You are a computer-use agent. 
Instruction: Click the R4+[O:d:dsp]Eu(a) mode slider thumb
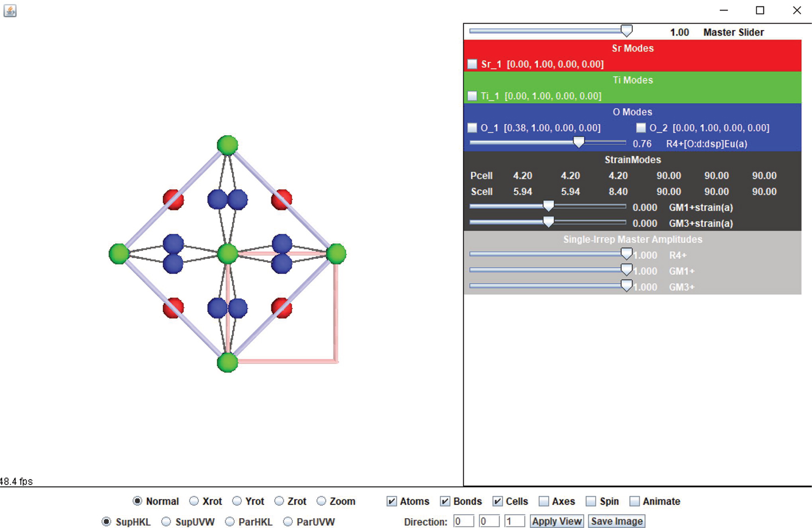pos(578,142)
